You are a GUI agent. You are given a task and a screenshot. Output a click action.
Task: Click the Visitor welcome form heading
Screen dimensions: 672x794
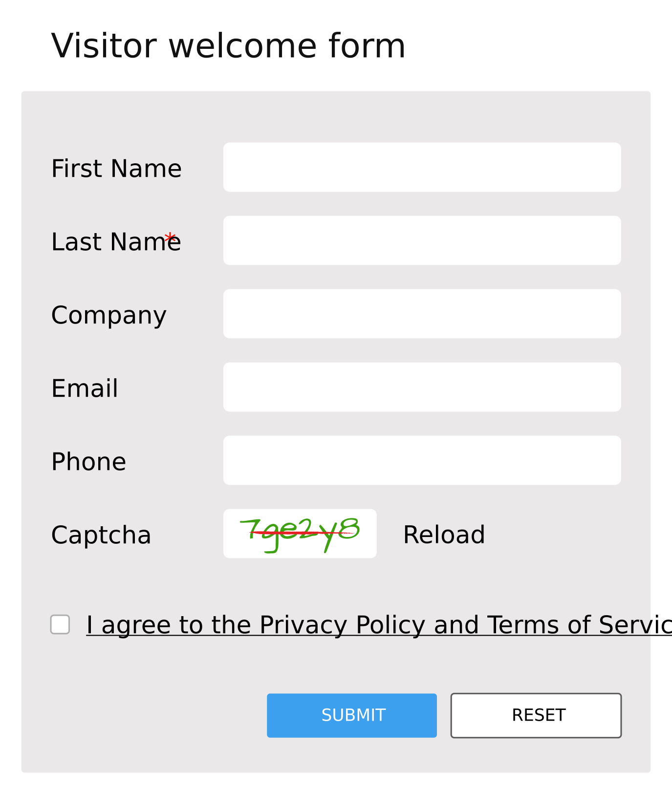coord(228,46)
